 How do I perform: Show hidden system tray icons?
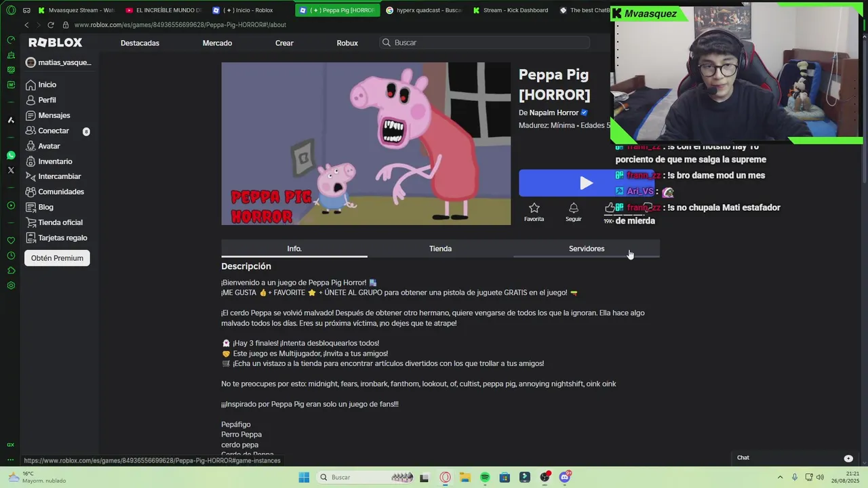[x=780, y=477]
